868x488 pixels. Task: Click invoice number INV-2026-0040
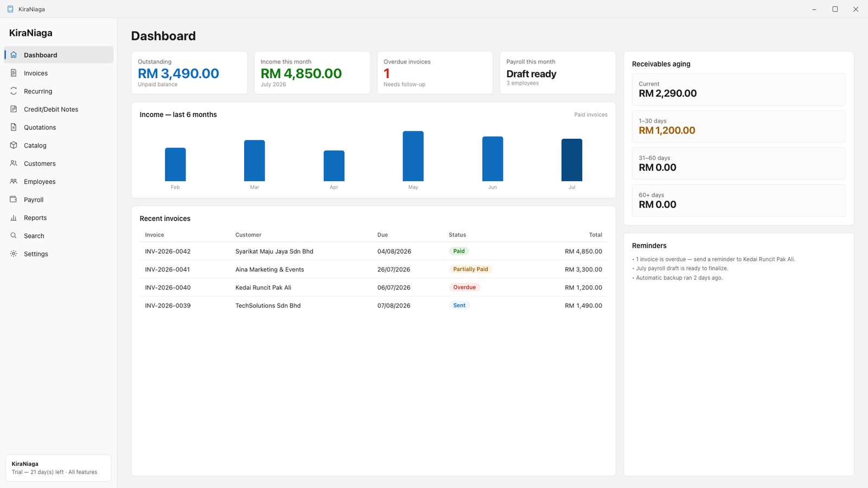point(168,287)
